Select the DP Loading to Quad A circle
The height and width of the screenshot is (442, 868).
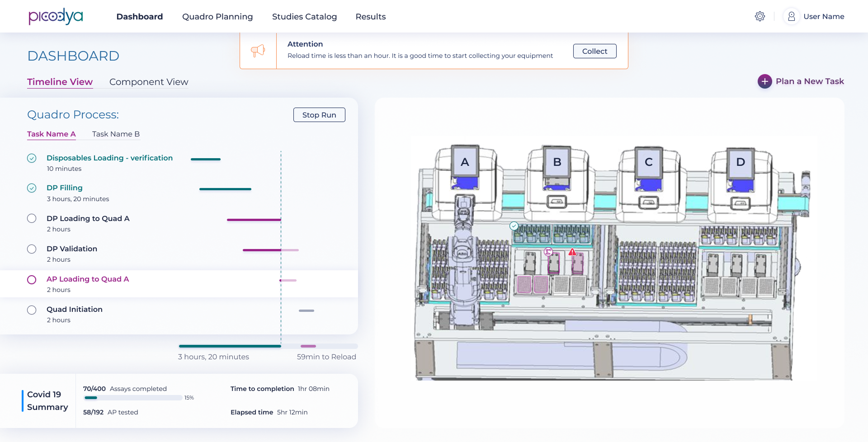pos(32,219)
